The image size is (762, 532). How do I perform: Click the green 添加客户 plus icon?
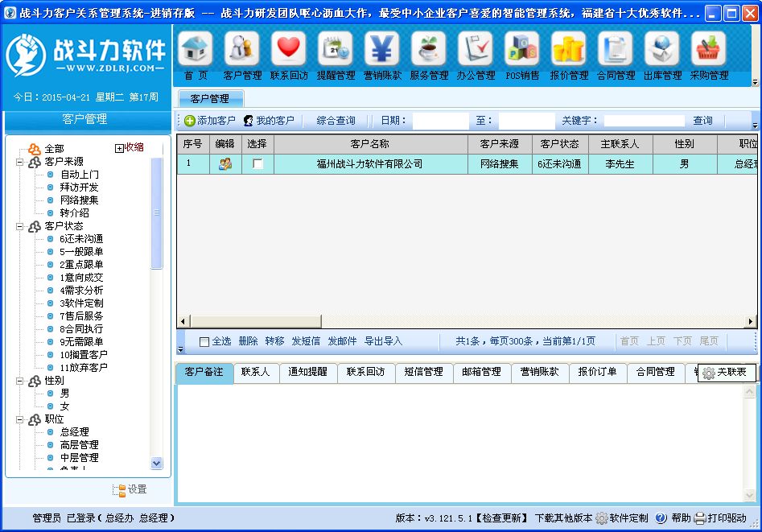point(190,121)
